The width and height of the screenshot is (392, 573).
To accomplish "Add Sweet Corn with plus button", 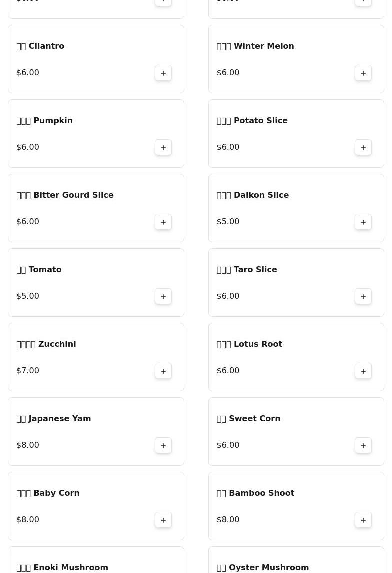I will 363,446.
